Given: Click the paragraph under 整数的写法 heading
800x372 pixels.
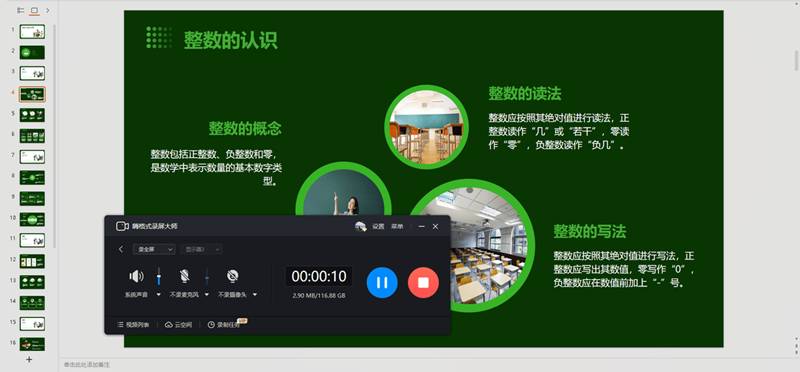Looking at the screenshot, I should (x=624, y=269).
